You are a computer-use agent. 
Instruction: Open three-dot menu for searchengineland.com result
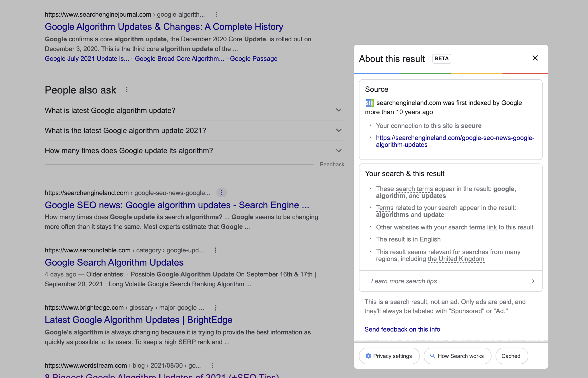(221, 193)
